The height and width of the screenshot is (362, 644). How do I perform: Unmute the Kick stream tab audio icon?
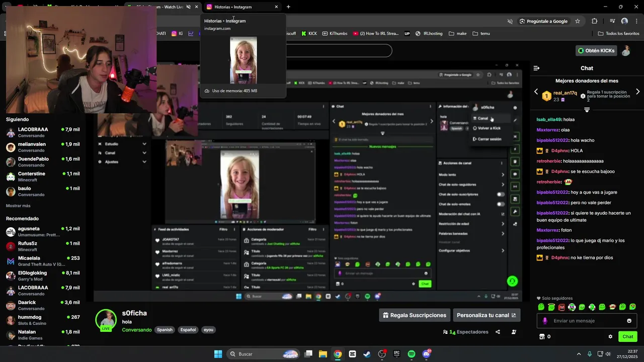tap(188, 7)
